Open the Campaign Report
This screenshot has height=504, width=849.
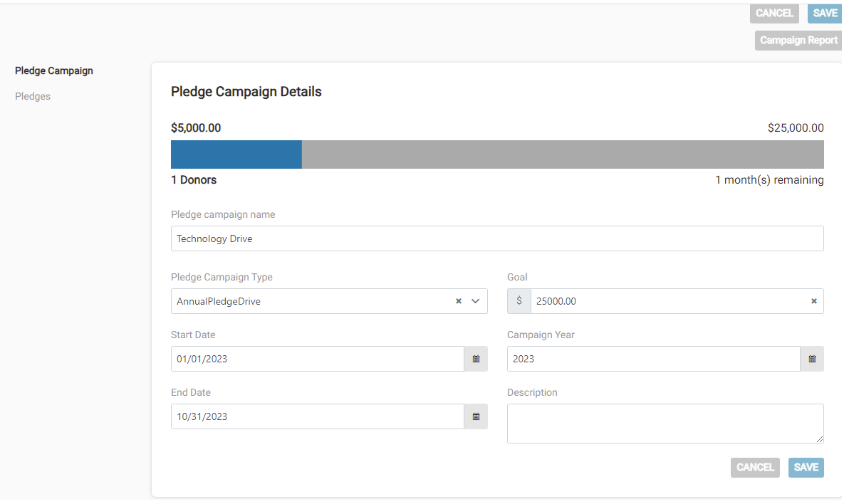coord(798,40)
